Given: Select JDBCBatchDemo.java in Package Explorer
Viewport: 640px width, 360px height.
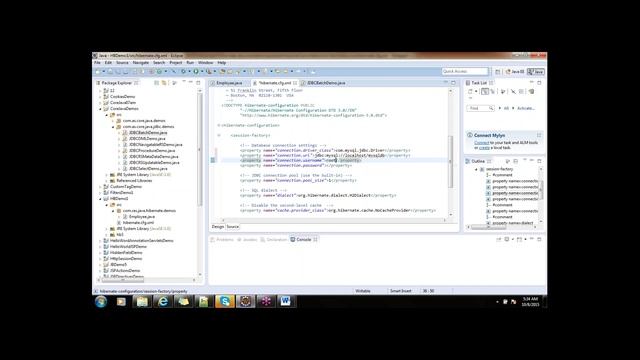Looking at the screenshot, I should pos(148,133).
